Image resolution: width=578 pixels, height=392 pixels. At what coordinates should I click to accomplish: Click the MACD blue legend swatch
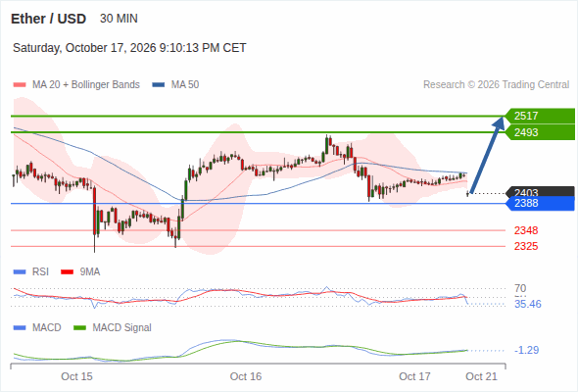[20, 328]
